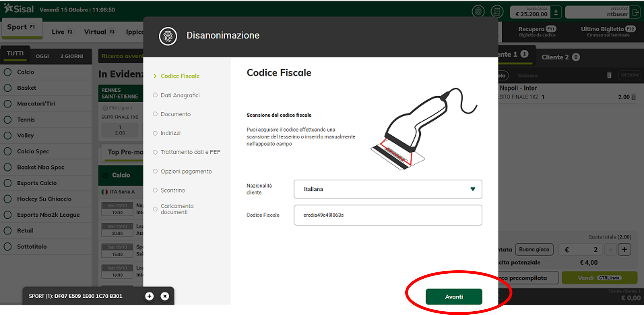644x315 pixels.
Task: Select the Esports Calcio radio
Action: tap(8, 183)
